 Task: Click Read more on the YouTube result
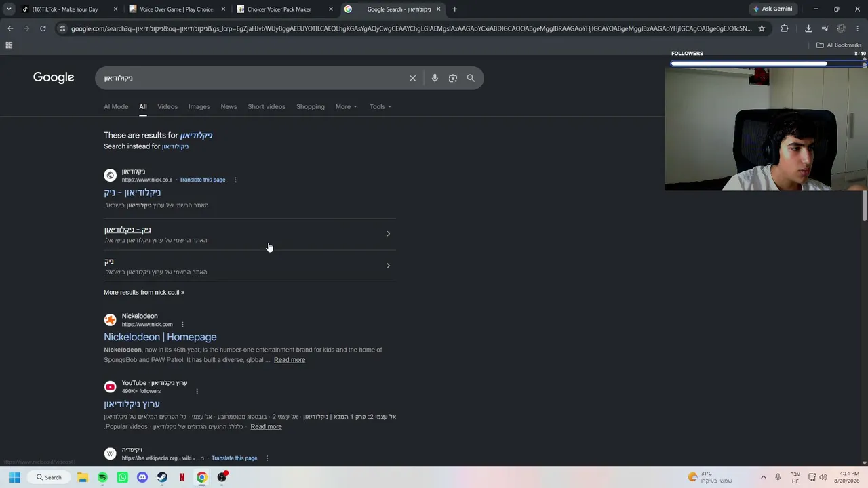pyautogui.click(x=266, y=427)
